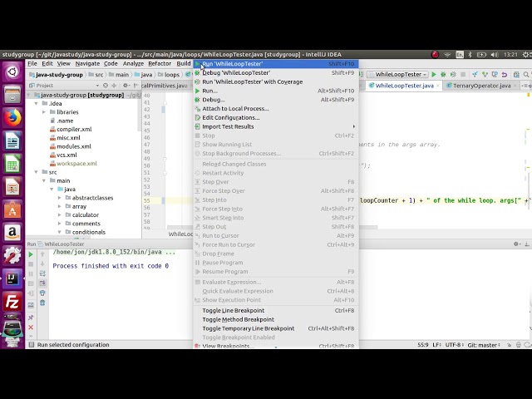Image resolution: width=532 pixels, height=399 pixels.
Task: Click the Debug bug icon in main toolbar
Action: coord(443,74)
